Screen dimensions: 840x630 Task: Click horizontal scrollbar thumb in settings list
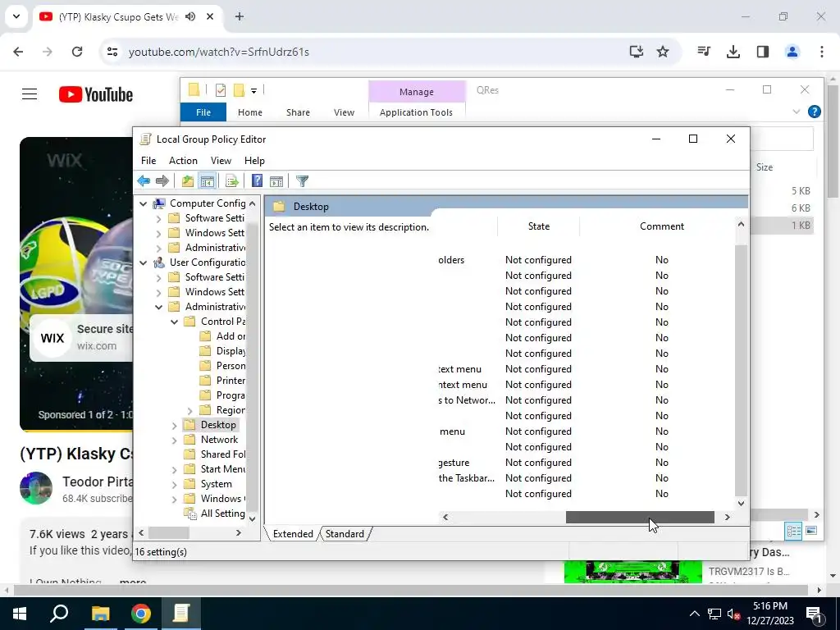click(640, 517)
